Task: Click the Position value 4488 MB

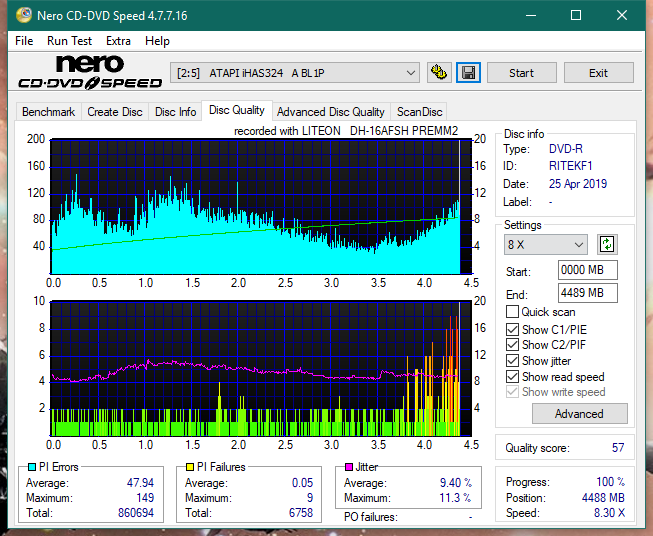Action: 603,497
